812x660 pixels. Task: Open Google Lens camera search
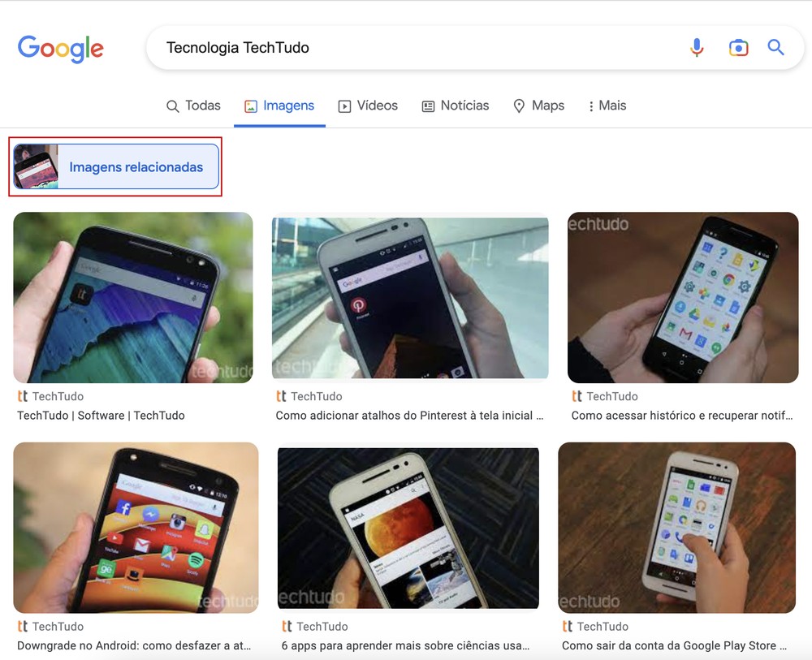point(738,48)
